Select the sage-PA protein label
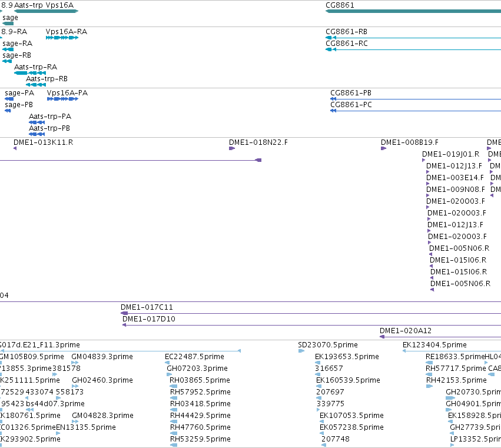Screen dimensions: 501x448 tap(19, 93)
